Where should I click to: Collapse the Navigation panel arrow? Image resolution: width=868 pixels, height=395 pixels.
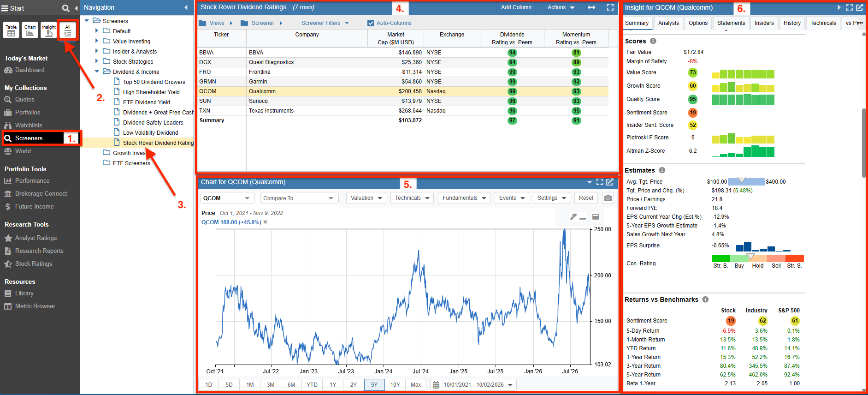click(186, 7)
